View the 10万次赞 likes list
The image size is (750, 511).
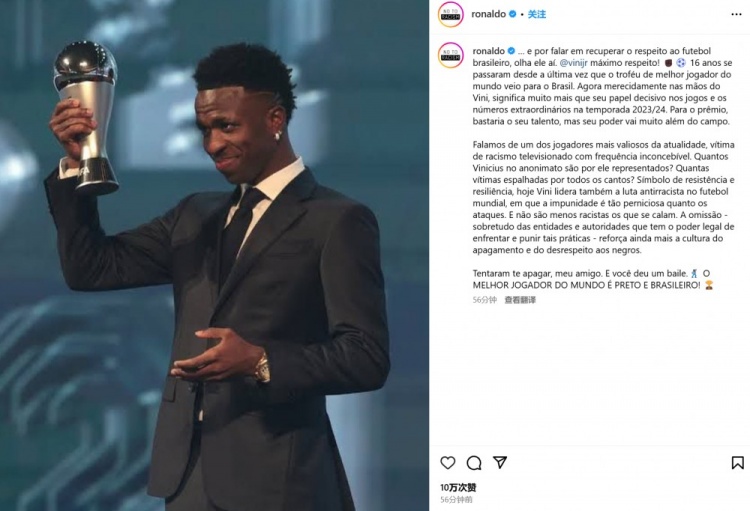pos(458,488)
